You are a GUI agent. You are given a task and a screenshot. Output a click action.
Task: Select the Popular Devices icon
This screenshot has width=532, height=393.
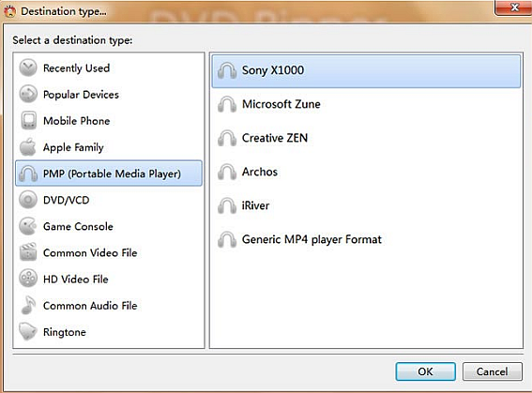pos(28,94)
